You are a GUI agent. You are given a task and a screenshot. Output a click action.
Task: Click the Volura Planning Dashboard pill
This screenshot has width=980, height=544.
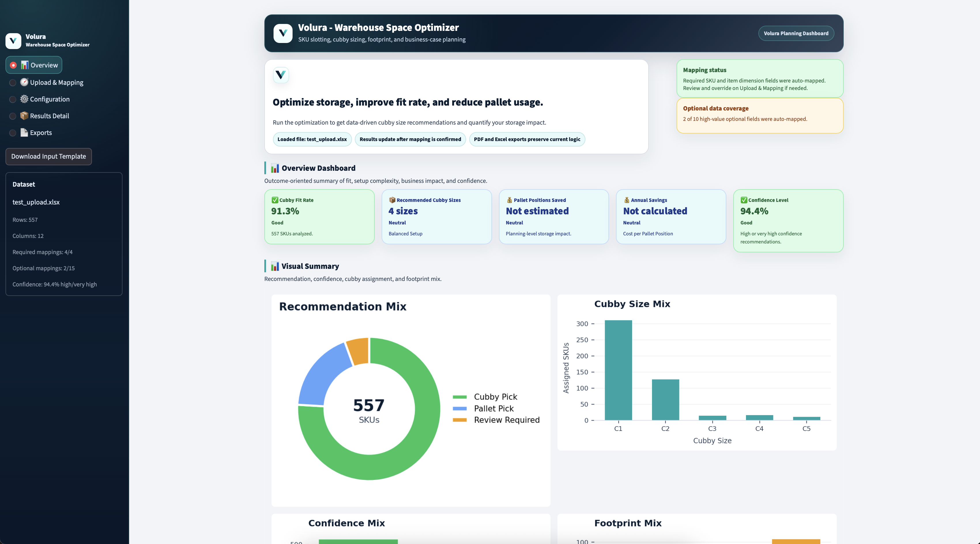(x=796, y=33)
